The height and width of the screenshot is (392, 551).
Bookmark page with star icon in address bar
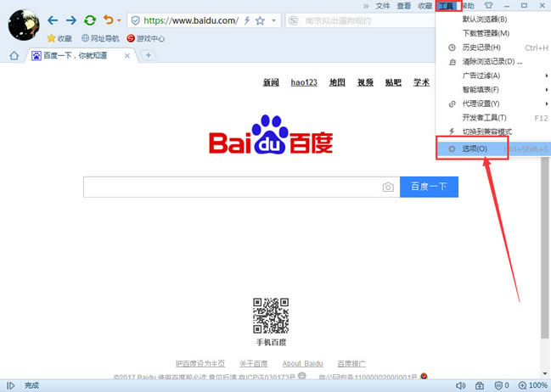click(x=260, y=20)
